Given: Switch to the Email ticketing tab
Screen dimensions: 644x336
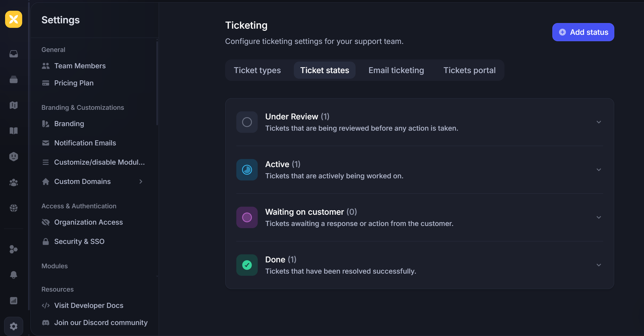Looking at the screenshot, I should pos(396,70).
